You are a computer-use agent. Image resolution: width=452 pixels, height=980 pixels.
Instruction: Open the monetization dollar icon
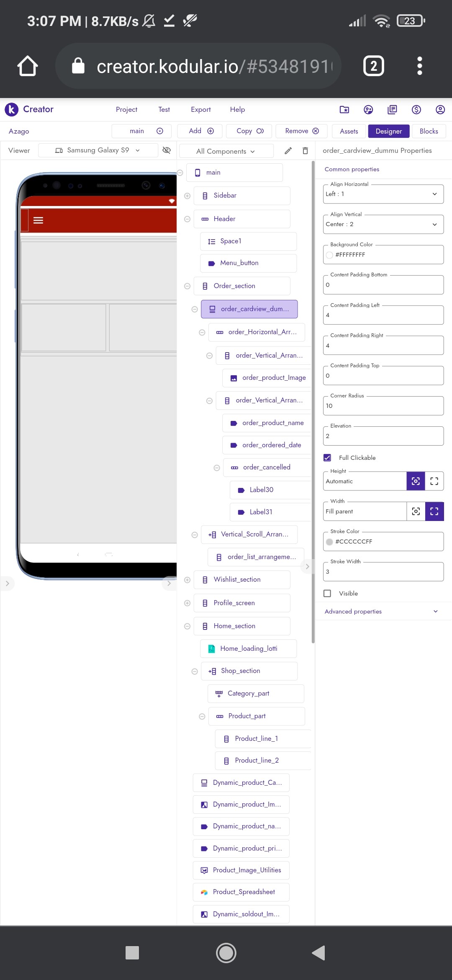(x=416, y=110)
